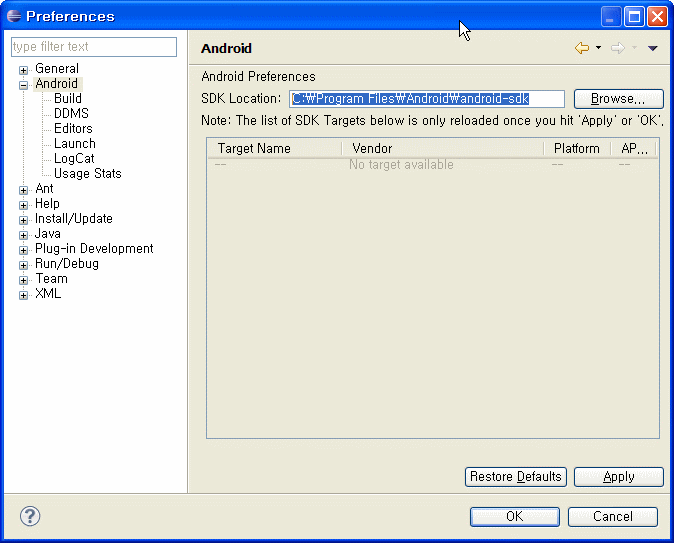
Task: Expand the Plug-in Development tree node
Action: point(23,250)
